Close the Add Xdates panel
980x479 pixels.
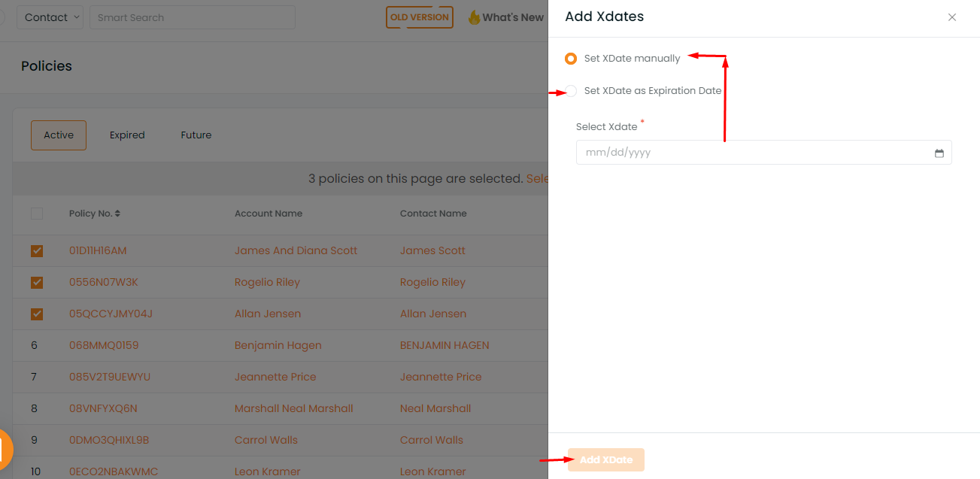pyautogui.click(x=952, y=17)
